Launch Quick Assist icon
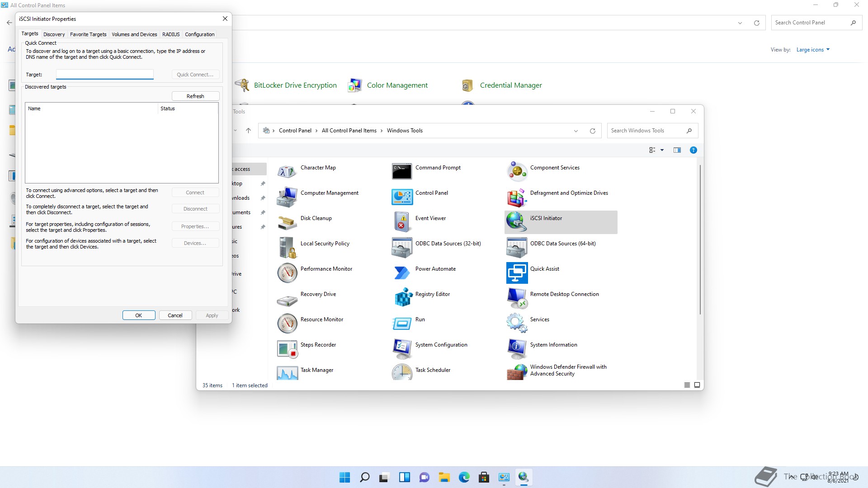Screen dimensions: 868x488 [x=517, y=273]
